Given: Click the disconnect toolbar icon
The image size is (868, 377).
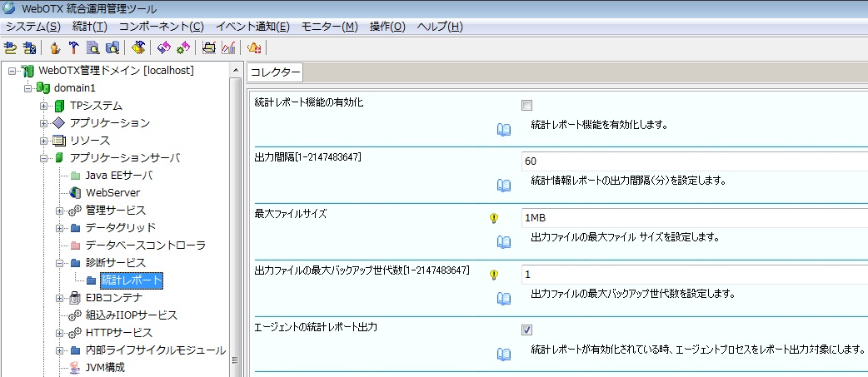Looking at the screenshot, I should (29, 47).
